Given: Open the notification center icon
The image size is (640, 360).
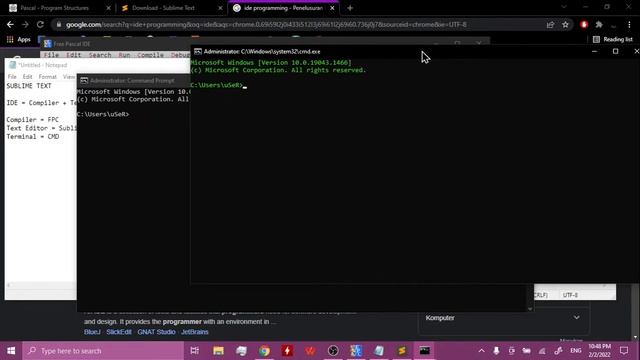Looking at the screenshot, I should pos(624,351).
